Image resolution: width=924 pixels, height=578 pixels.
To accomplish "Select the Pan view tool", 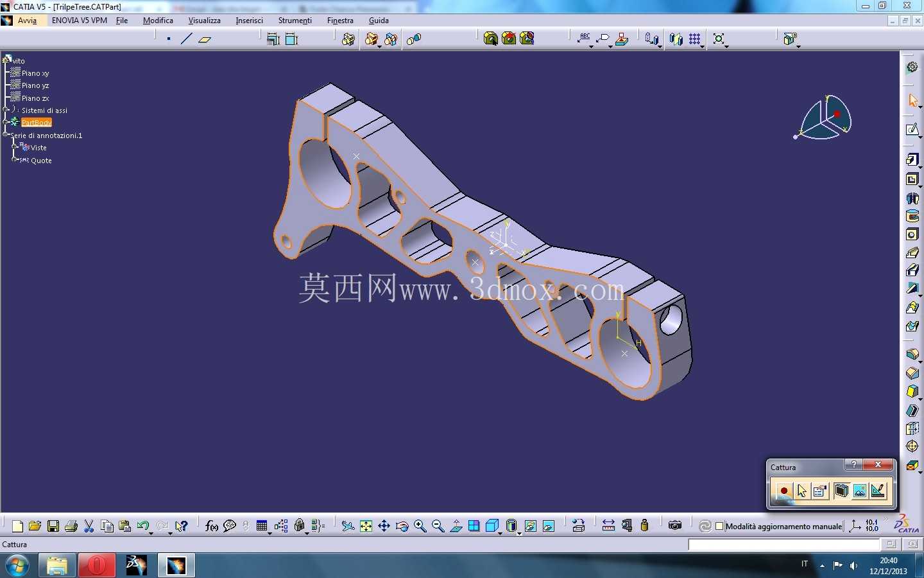I will [384, 526].
